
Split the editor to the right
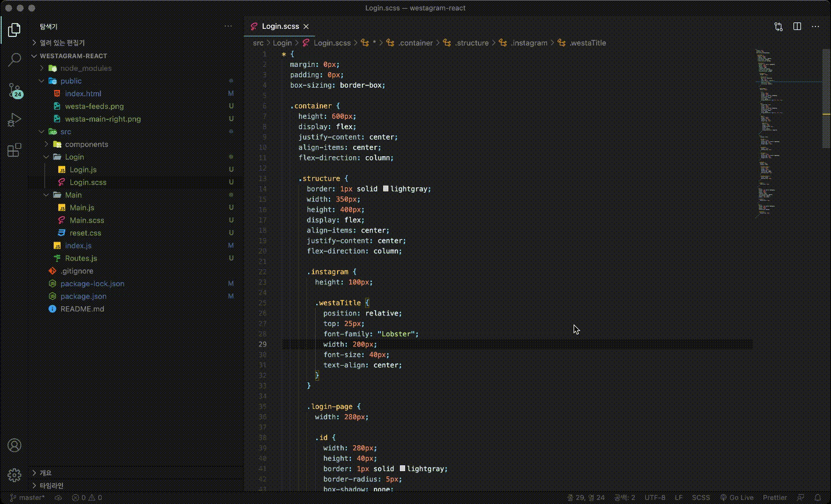pyautogui.click(x=797, y=27)
